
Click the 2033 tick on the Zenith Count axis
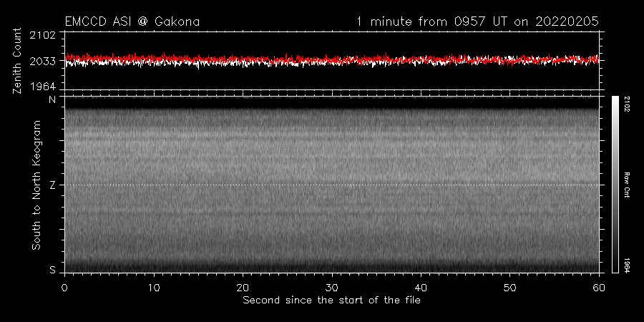44,61
